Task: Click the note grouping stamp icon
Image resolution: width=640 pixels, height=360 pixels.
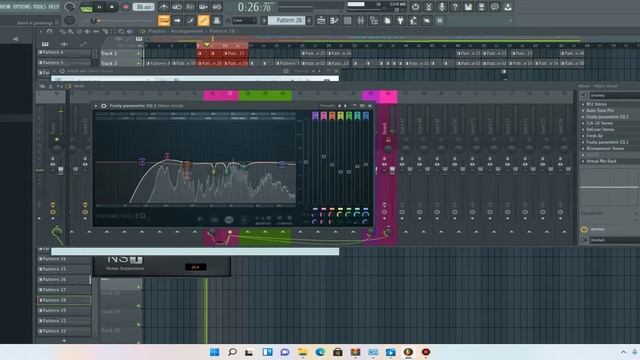Action: [x=216, y=20]
